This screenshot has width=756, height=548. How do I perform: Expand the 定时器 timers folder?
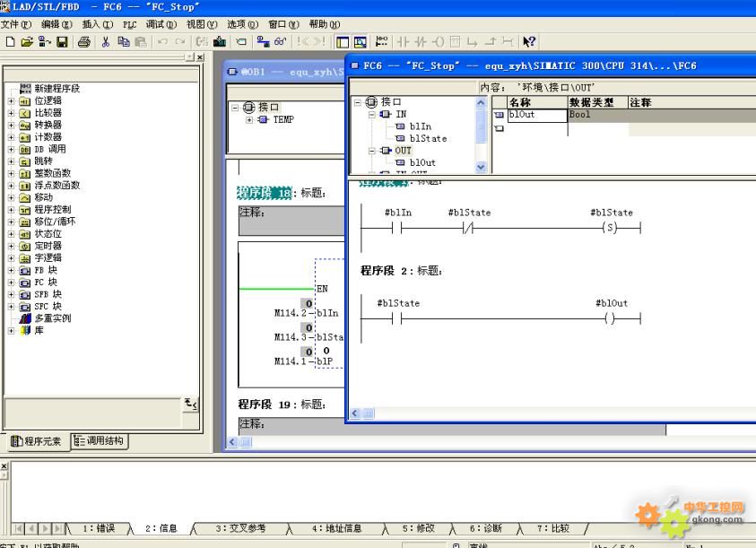coord(12,246)
